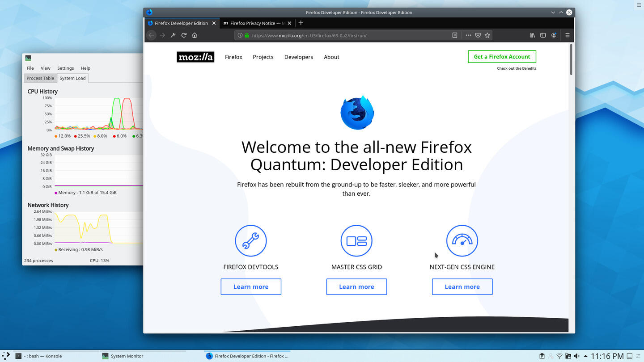Image resolution: width=644 pixels, height=362 pixels.
Task: Save page to Pocket
Action: [x=478, y=35]
